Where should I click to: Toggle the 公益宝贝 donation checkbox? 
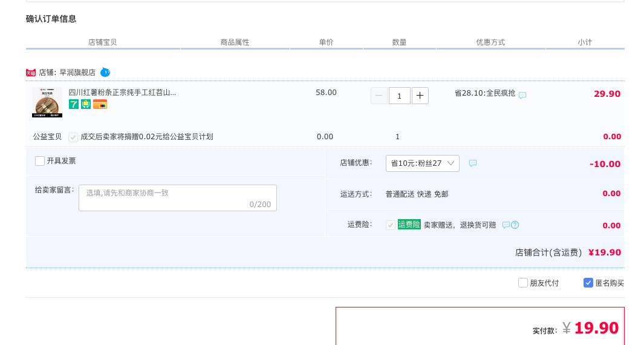point(73,137)
